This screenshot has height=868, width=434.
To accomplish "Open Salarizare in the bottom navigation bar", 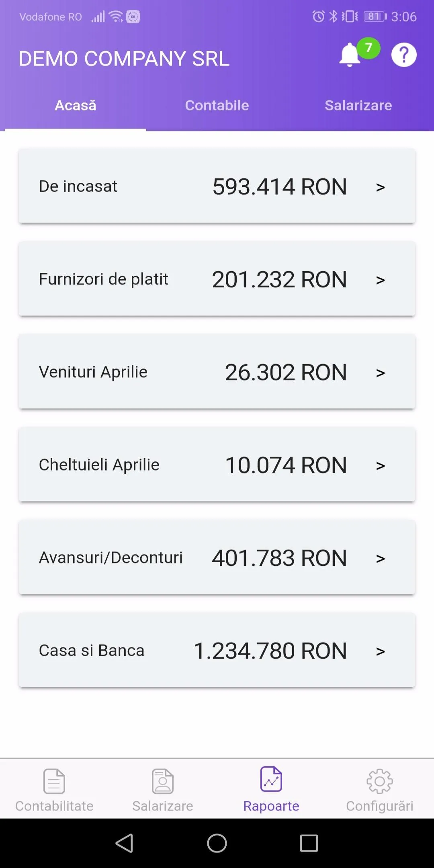I will [x=163, y=790].
